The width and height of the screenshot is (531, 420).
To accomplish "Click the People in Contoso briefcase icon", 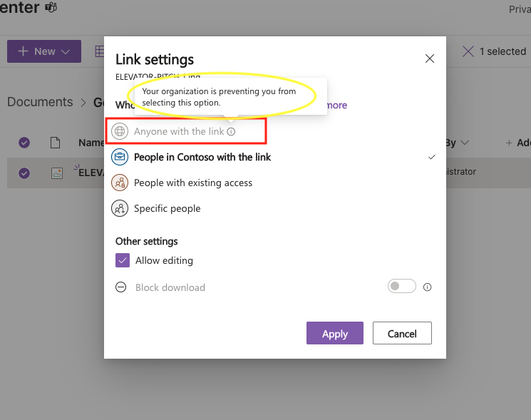I will click(x=120, y=157).
